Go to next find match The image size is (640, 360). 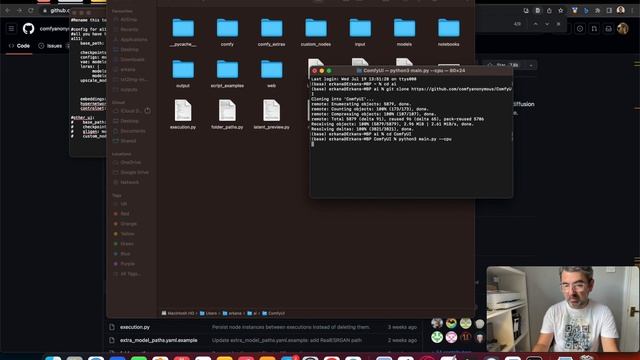547,24
